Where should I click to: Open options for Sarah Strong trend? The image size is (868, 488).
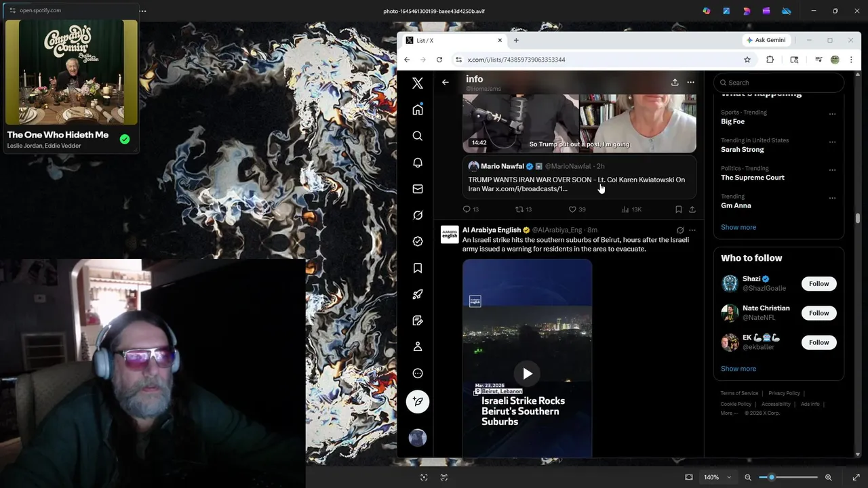pos(832,142)
